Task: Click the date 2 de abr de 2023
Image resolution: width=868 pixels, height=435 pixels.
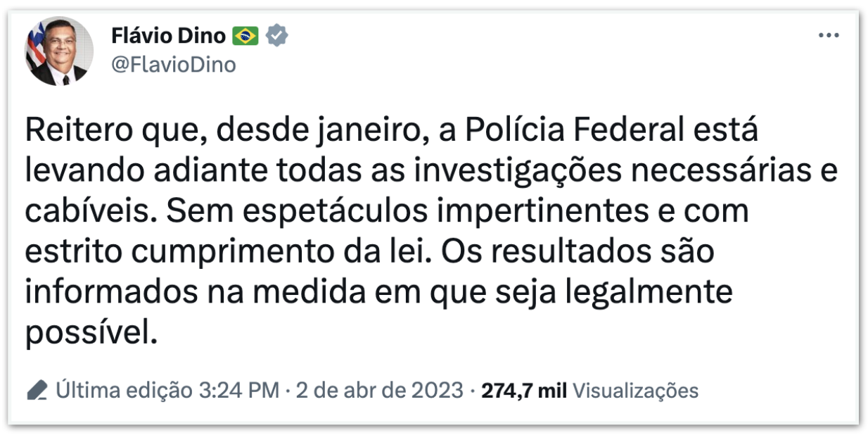Action: click(380, 390)
